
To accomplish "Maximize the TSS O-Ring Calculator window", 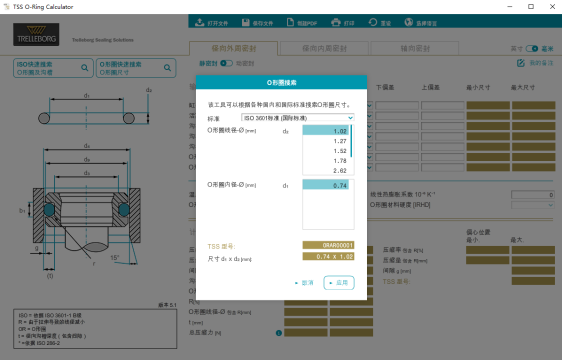I will coord(531,6).
